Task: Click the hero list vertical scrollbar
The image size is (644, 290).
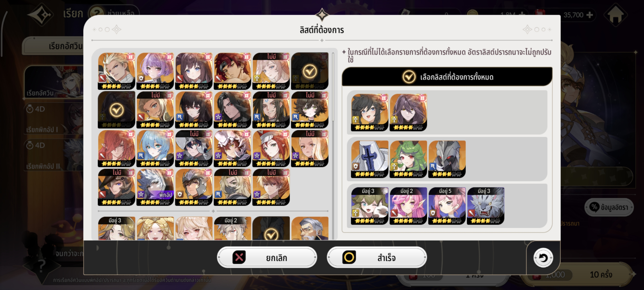Action: (x=333, y=87)
